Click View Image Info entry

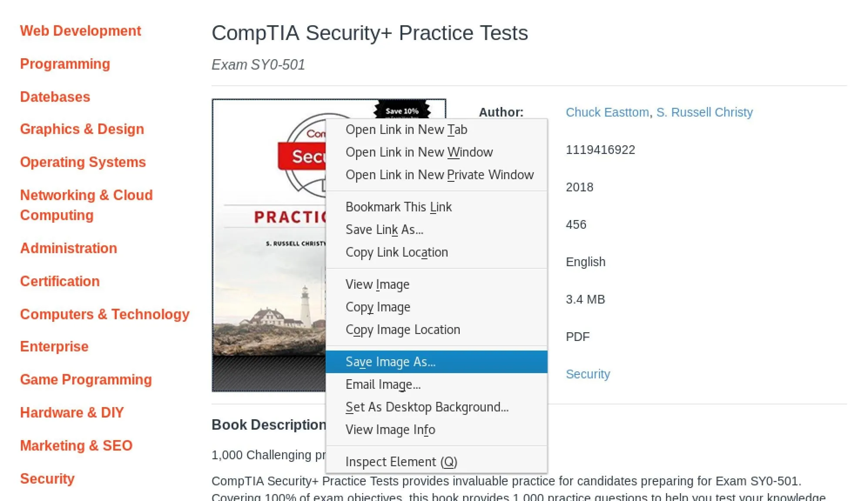[436, 430]
